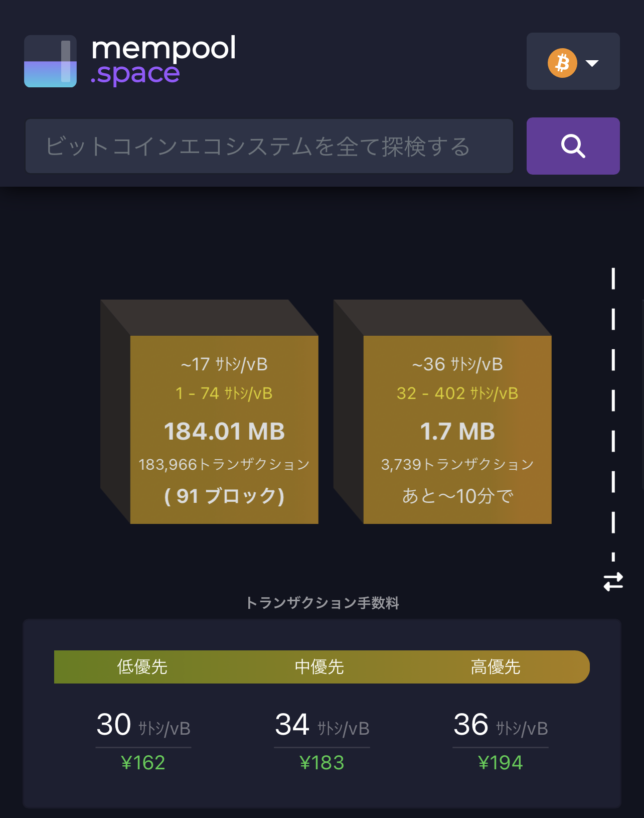
Task: Select the 中優先 medium priority segment
Action: (319, 667)
